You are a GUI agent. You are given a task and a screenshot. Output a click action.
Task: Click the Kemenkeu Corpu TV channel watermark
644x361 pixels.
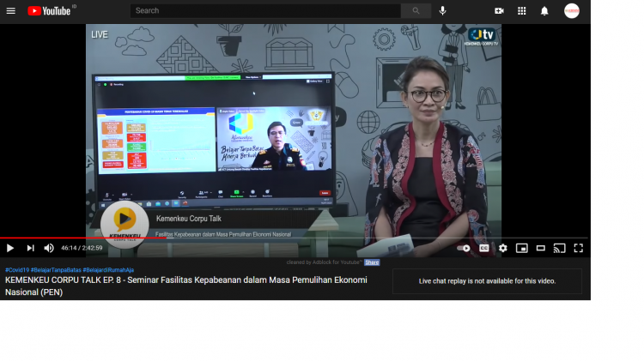point(482,37)
